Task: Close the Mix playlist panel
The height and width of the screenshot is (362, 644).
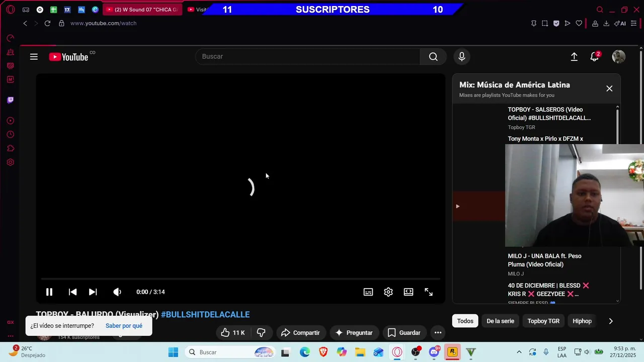Action: tap(609, 88)
